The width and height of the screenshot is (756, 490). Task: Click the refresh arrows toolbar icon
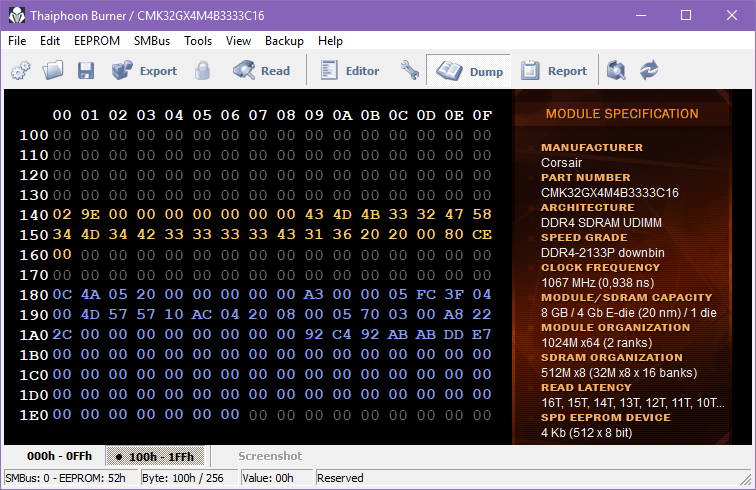[649, 70]
